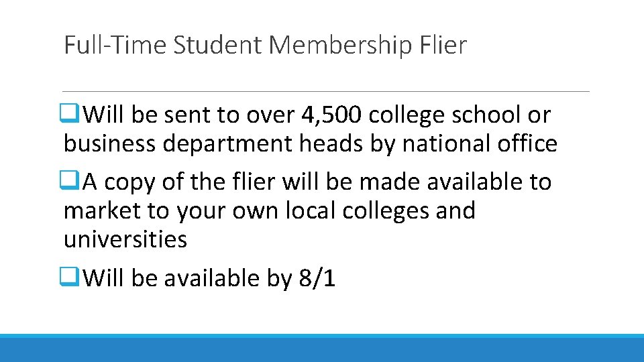
Task: Check the box beside "Will be sent to over 4,500"
Action: pos(69,113)
